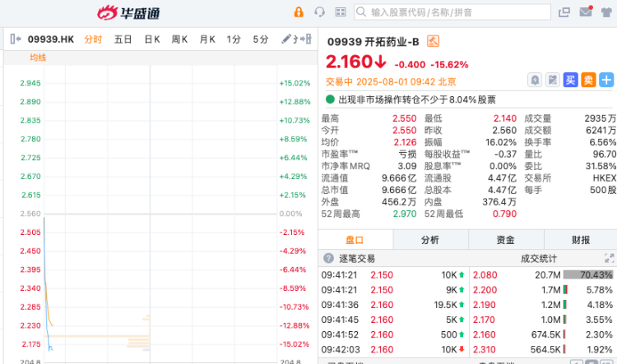Click the orange 卖 sell button
617x364 pixels.
(588, 80)
